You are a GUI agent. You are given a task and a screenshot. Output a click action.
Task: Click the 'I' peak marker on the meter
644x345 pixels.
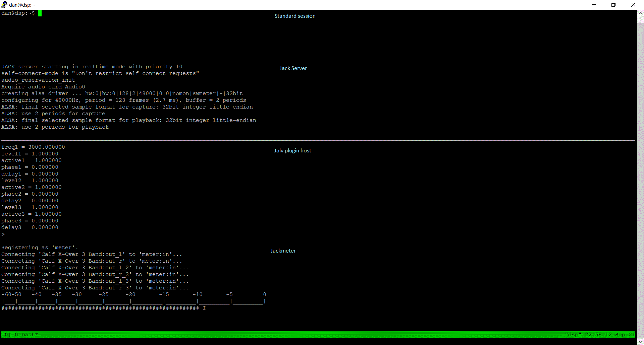(204, 308)
